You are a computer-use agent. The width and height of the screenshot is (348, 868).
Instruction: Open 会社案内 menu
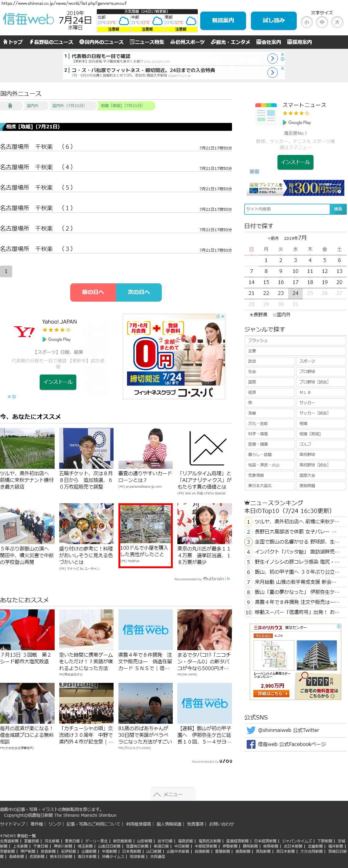pos(268,42)
